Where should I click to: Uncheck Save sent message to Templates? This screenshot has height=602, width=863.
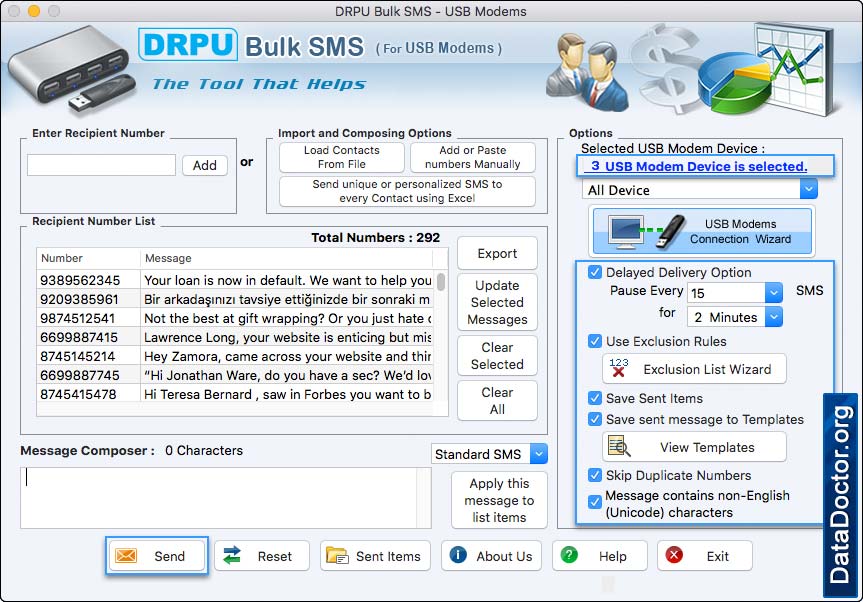(595, 419)
